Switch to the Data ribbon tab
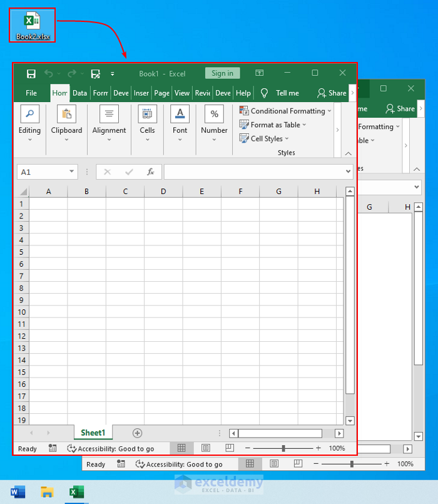Screen dimensions: 438x504 (79, 93)
